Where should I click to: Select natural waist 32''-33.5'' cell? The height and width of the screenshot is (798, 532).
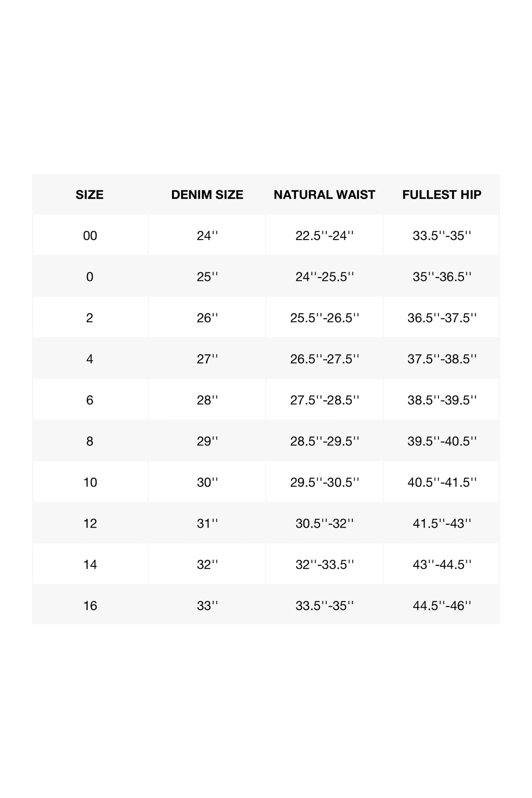click(324, 565)
